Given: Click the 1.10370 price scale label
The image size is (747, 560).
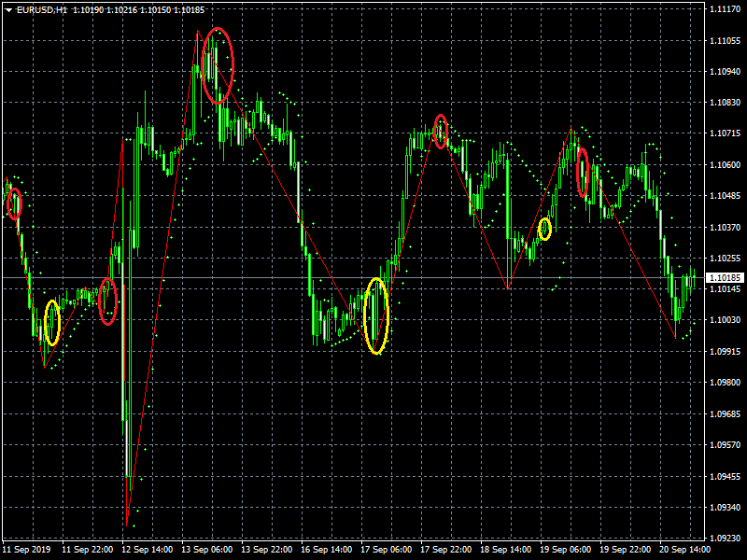Looking at the screenshot, I should click(x=726, y=227).
